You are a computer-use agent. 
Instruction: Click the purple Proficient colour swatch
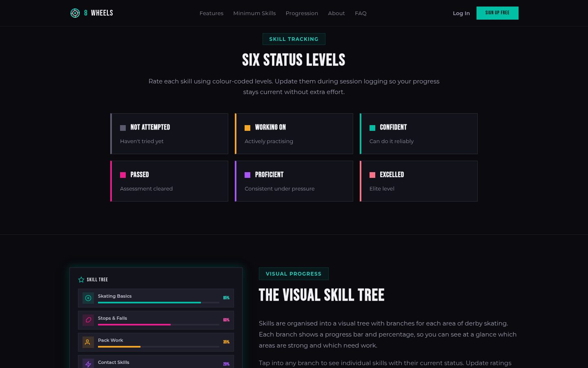pyautogui.click(x=247, y=175)
